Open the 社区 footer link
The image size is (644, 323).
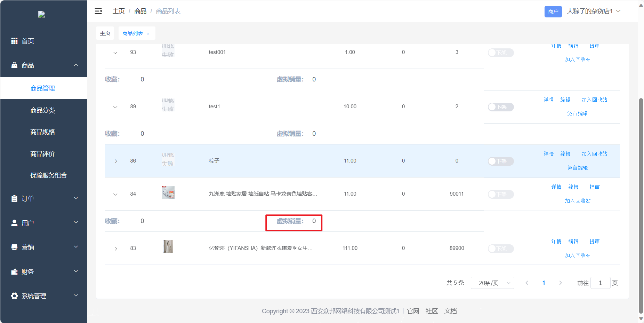432,311
